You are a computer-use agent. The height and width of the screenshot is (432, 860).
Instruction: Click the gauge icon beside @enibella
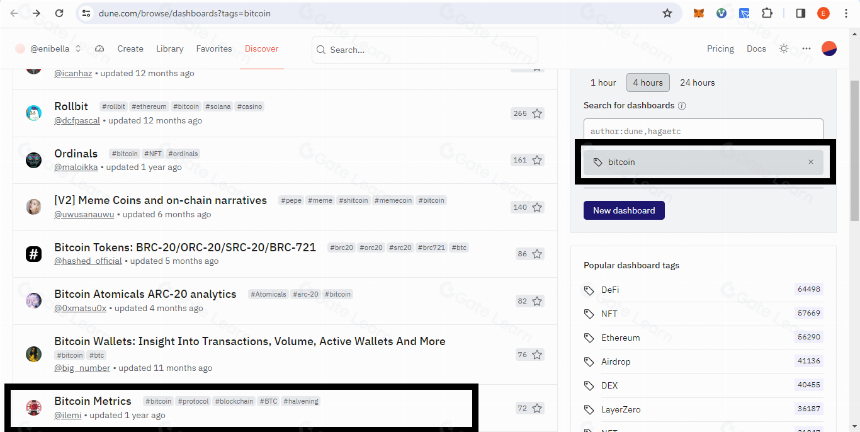coord(99,49)
